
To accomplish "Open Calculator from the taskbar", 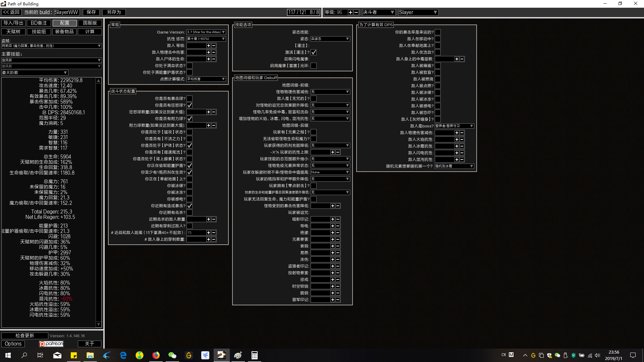I will pyautogui.click(x=255, y=355).
